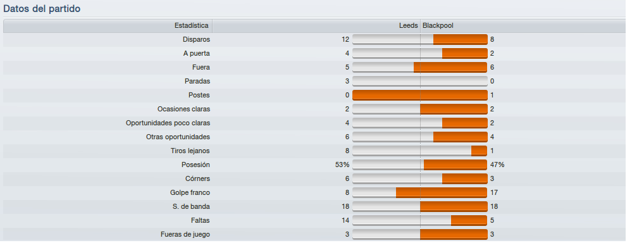Click the Otras oportunidades bar
Viewport: 644px width, 250px height.
(x=420, y=137)
